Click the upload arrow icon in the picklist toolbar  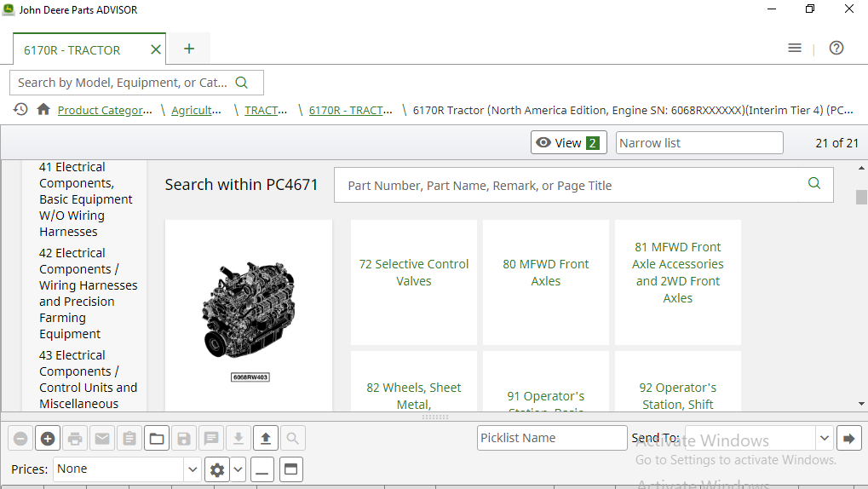[x=266, y=439]
